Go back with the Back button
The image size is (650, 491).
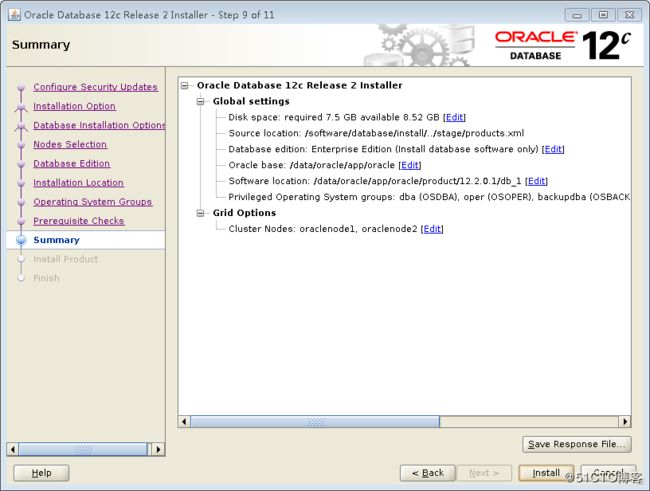pyautogui.click(x=428, y=473)
